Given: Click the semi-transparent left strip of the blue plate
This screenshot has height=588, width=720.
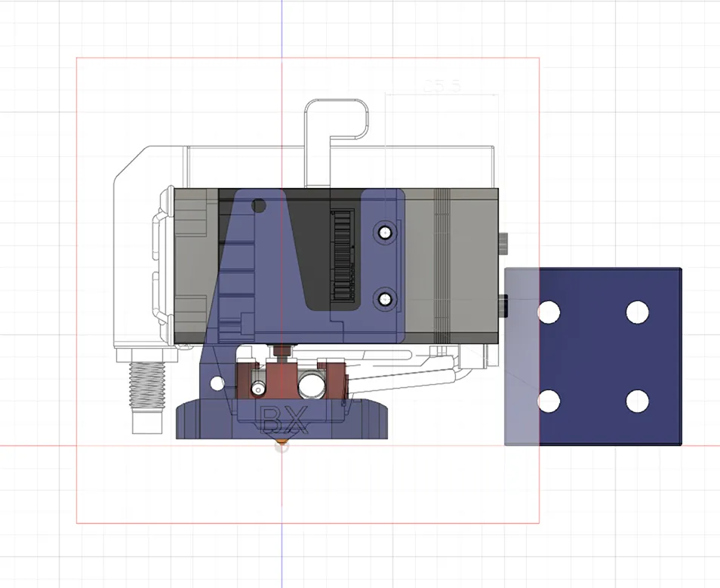Looking at the screenshot, I should [521, 355].
